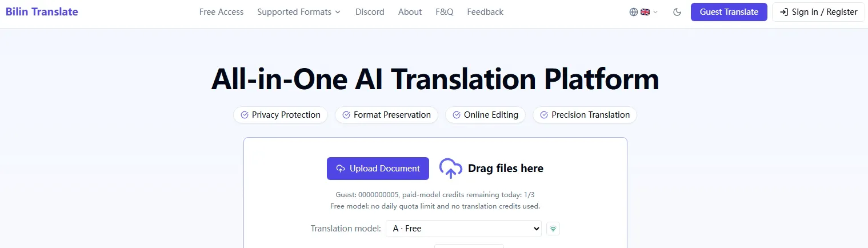Open the F&Q page
868x248 pixels.
pos(444,12)
